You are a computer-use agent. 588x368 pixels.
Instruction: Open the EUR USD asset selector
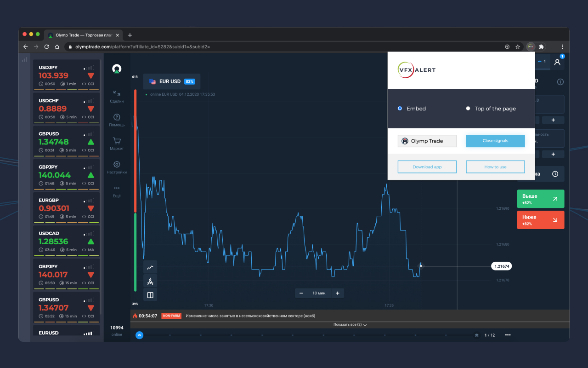(x=172, y=81)
